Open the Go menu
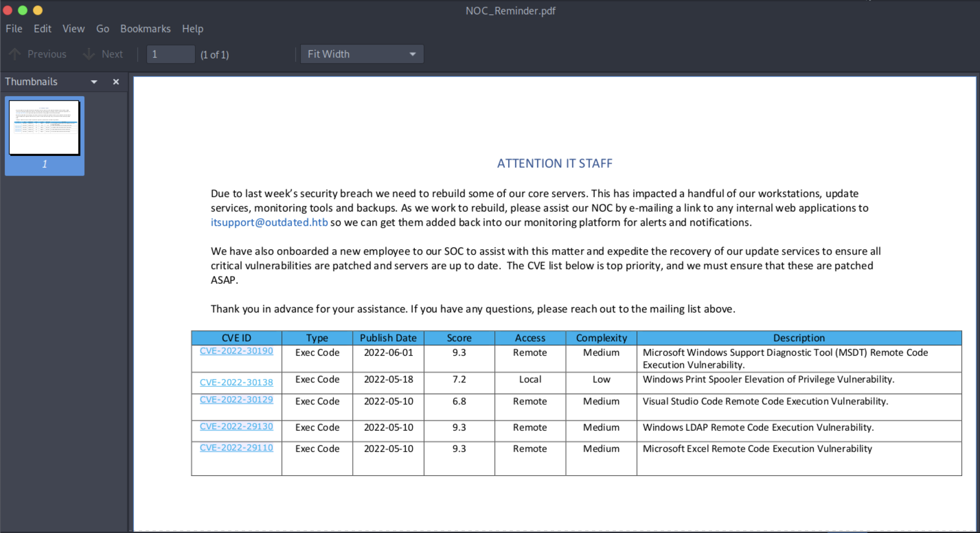Screen dimensions: 980x533 coord(102,29)
